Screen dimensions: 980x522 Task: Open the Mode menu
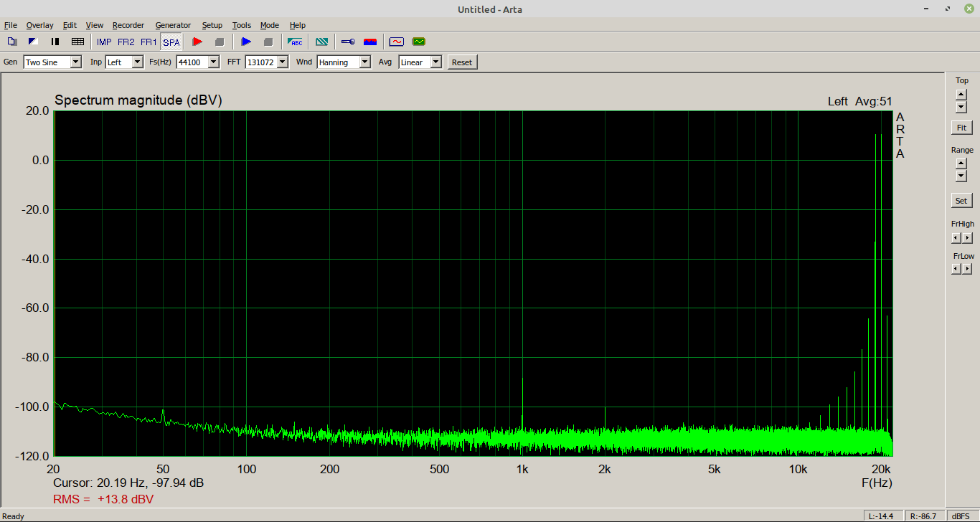click(270, 25)
